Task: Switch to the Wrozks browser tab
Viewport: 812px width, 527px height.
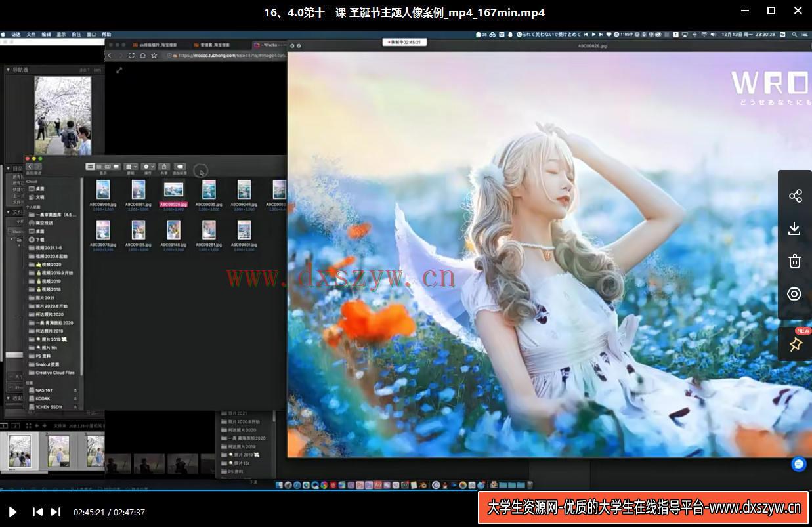Action: coord(269,45)
